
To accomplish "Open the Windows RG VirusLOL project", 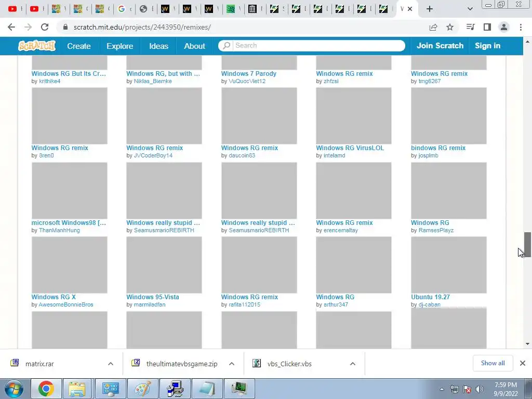I will (350, 148).
